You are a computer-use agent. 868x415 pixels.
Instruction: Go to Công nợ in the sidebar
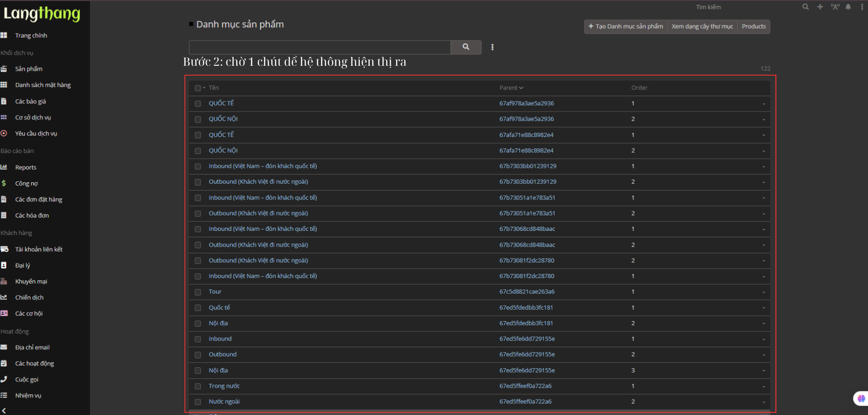[26, 183]
